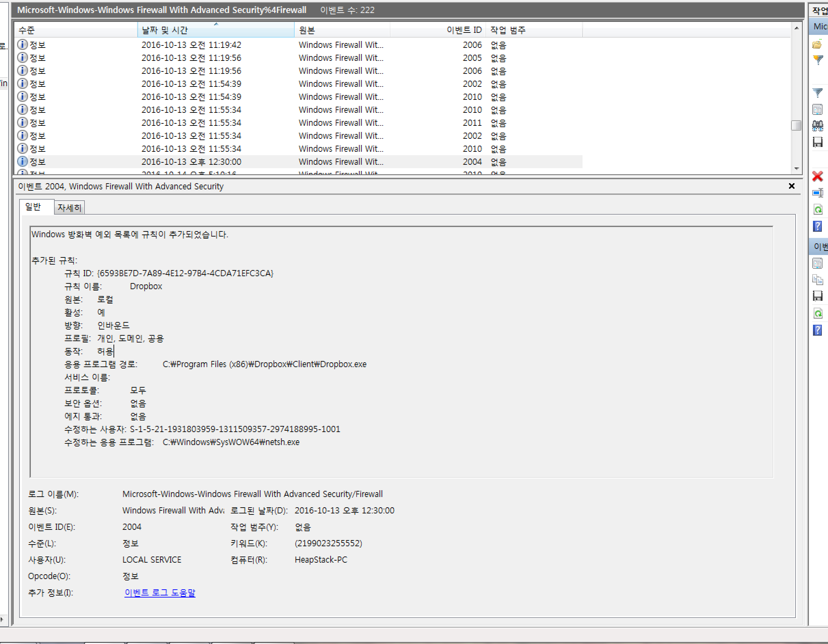The height and width of the screenshot is (644, 828).
Task: Click the green refresh icon under the rename icon
Action: 818,209
